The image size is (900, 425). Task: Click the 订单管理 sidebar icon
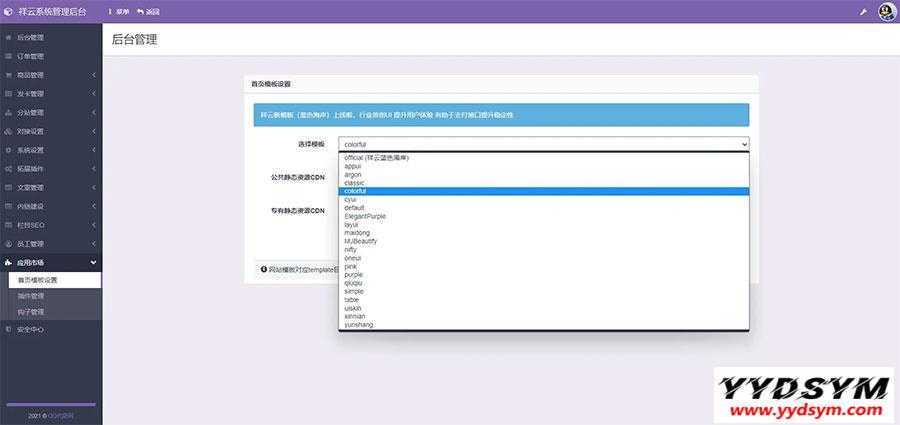point(9,56)
